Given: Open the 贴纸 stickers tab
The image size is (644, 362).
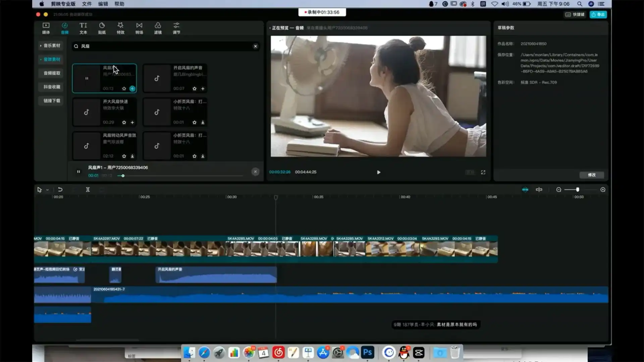Looking at the screenshot, I should click(102, 28).
